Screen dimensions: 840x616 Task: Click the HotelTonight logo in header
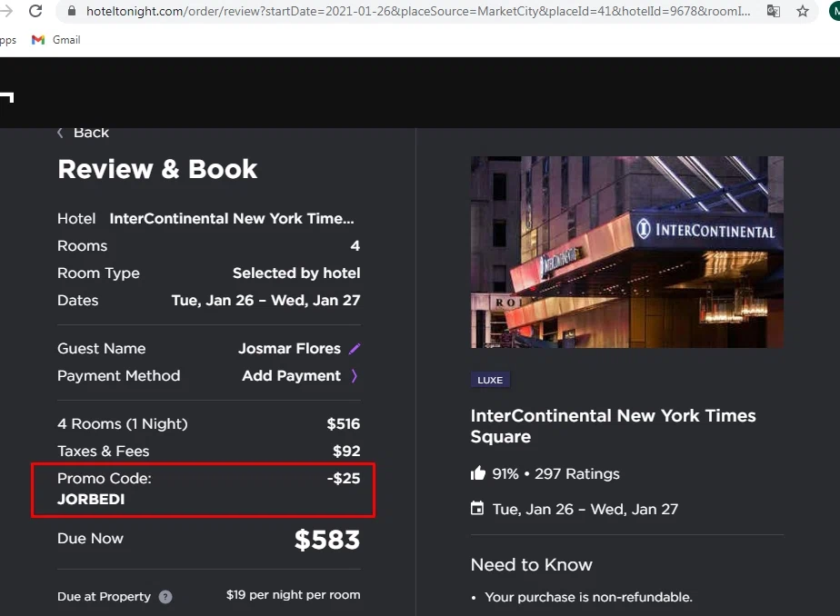6,97
